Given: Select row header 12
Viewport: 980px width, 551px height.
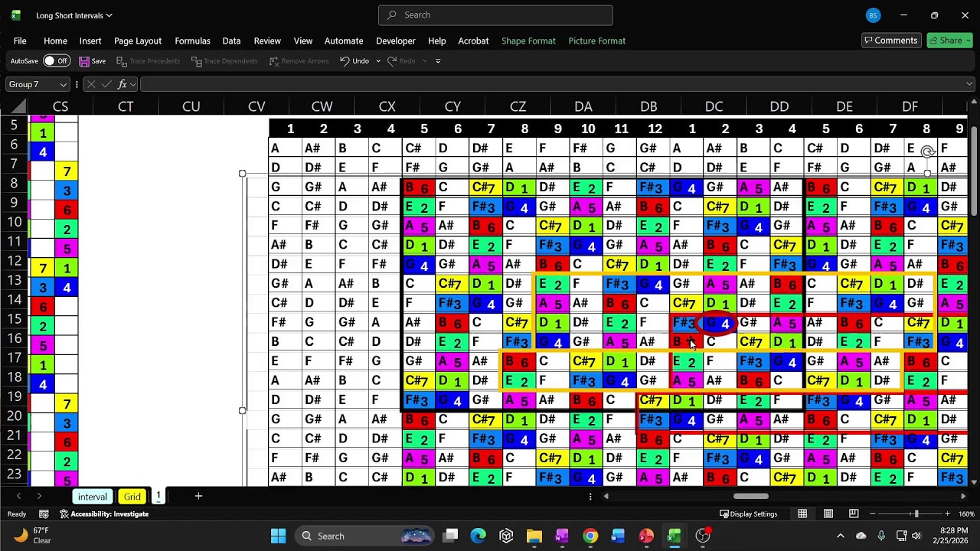Looking at the screenshot, I should click(x=15, y=261).
